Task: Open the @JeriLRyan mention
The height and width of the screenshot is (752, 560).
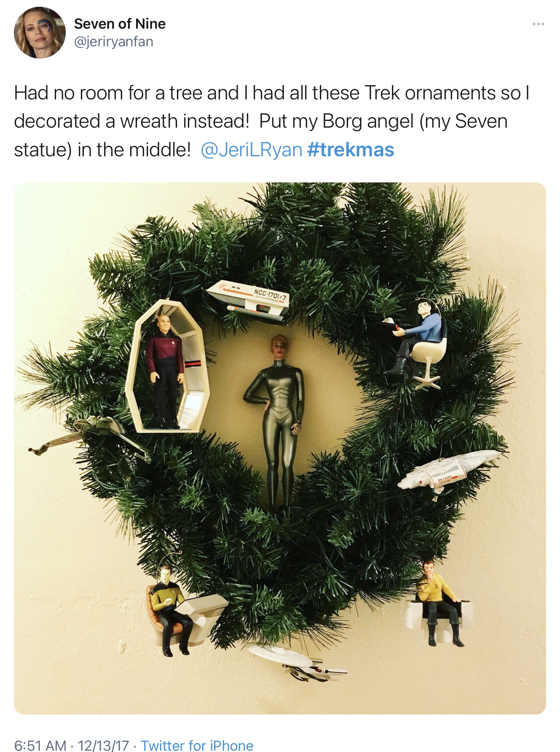Action: click(252, 150)
